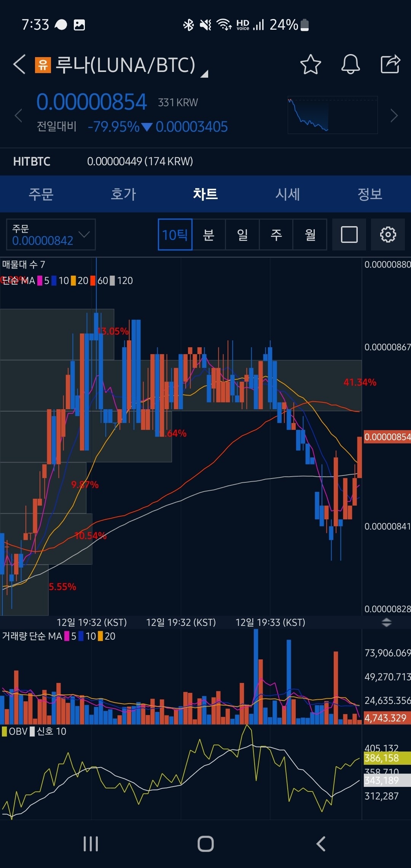The width and height of the screenshot is (411, 868).
Task: Switch to the 호가 tab
Action: point(123,194)
